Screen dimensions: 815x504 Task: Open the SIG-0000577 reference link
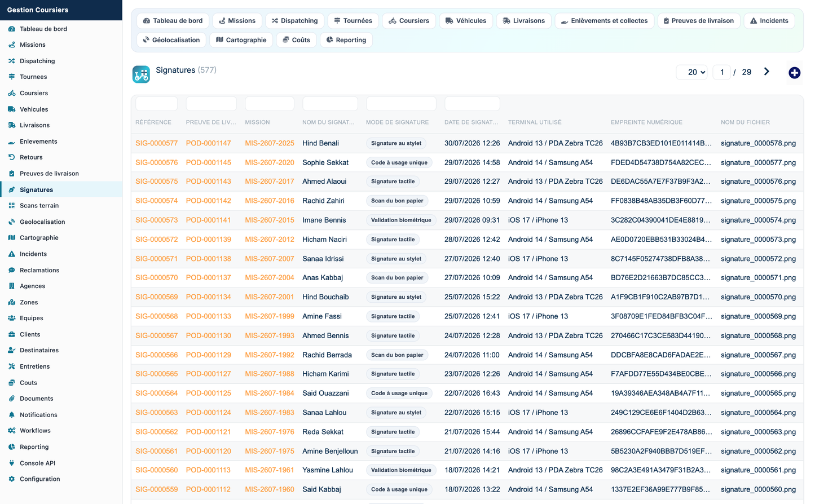(x=156, y=143)
